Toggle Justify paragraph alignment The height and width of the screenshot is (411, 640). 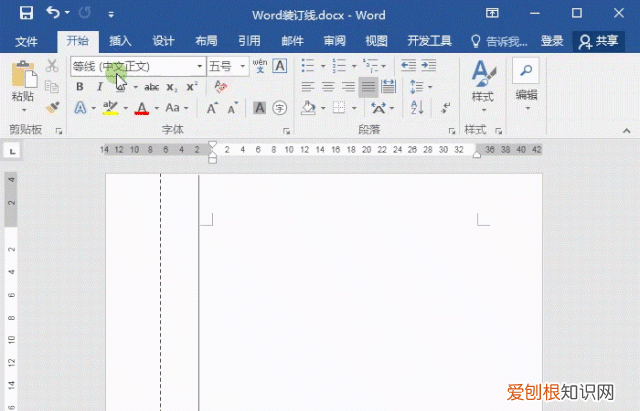point(368,87)
